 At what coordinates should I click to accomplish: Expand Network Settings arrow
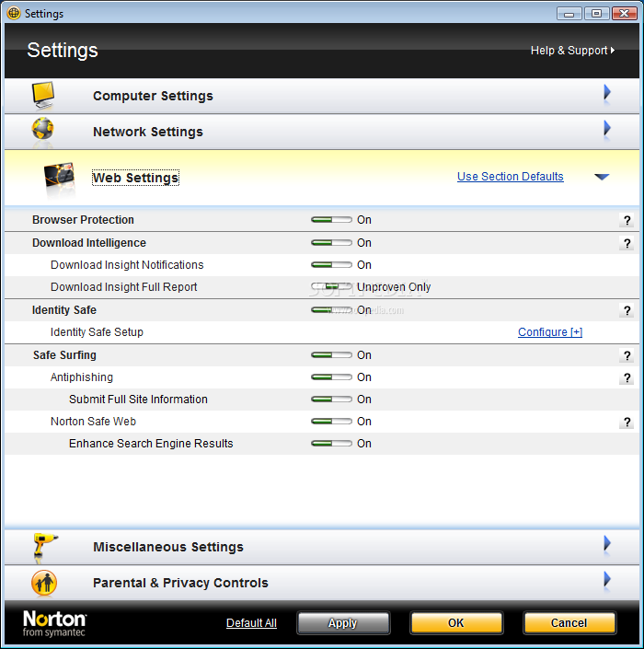[607, 128]
